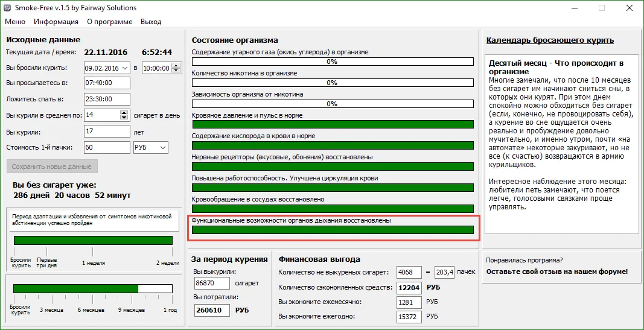The image size is (644, 330).
Task: Click the Календарь бросающего курить heading
Action: 550,40
